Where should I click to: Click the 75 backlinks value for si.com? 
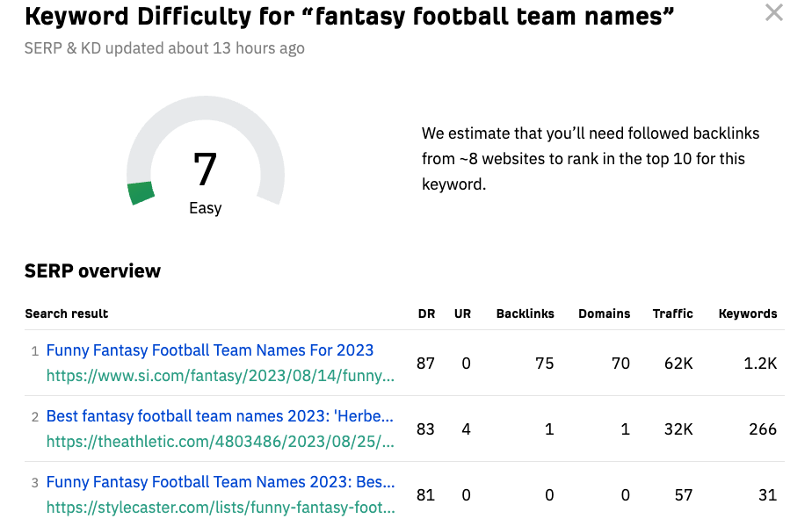pyautogui.click(x=544, y=364)
